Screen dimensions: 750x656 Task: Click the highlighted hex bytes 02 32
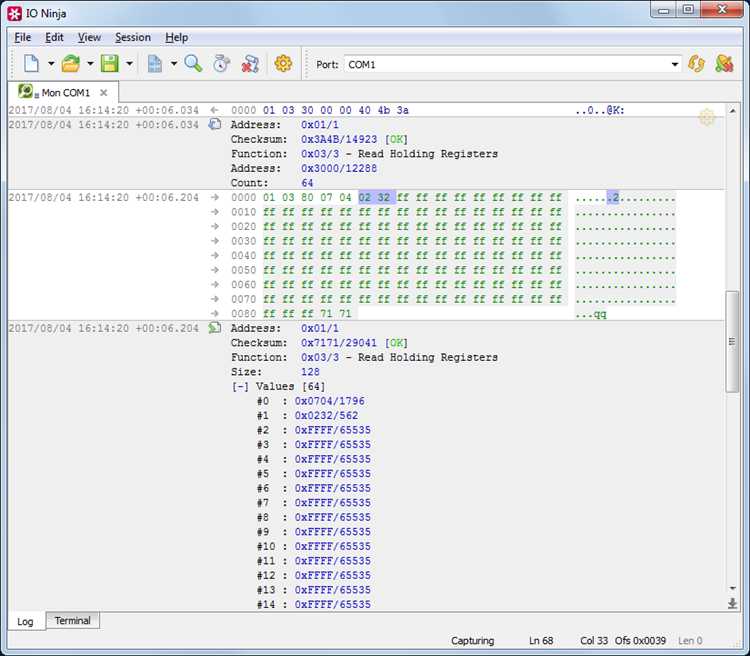tap(377, 198)
